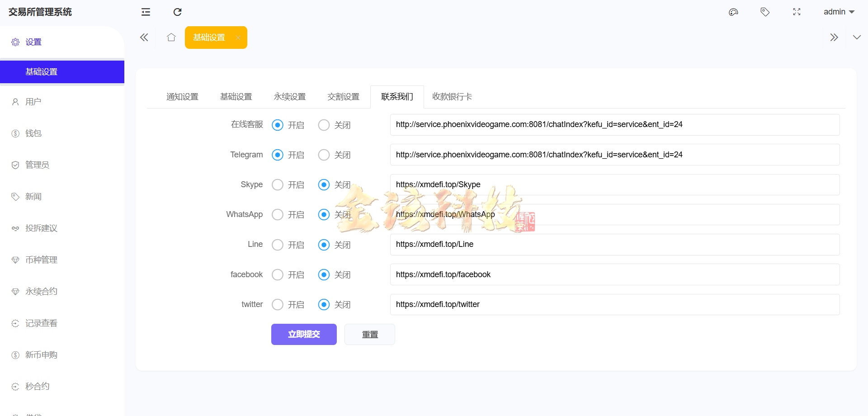Open the 通知设置 tab
The height and width of the screenshot is (416, 868).
(x=182, y=96)
